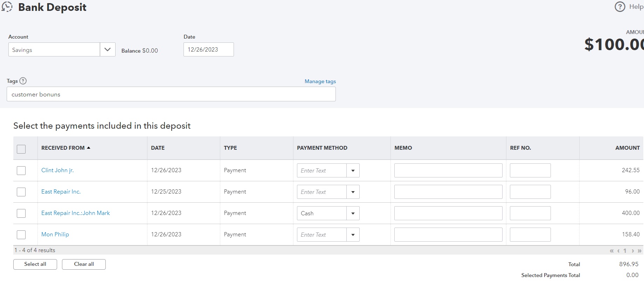Click the Received From sort arrow
This screenshot has width=644, height=290.
point(89,148)
